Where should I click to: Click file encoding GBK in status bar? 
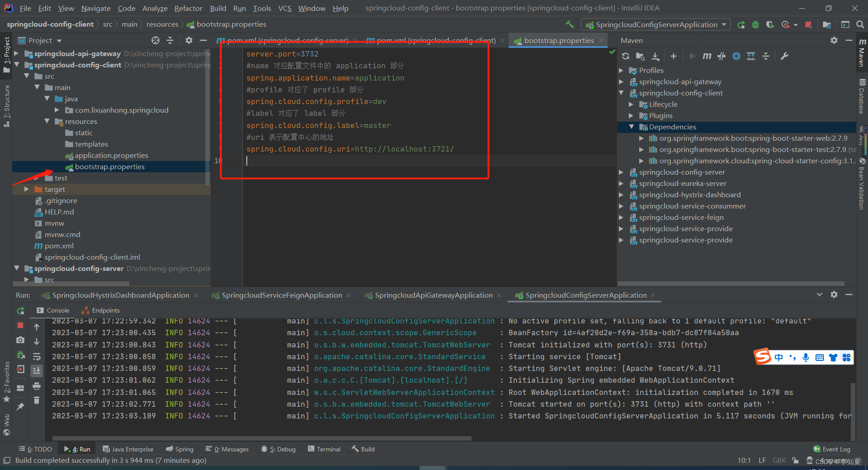(x=779, y=461)
